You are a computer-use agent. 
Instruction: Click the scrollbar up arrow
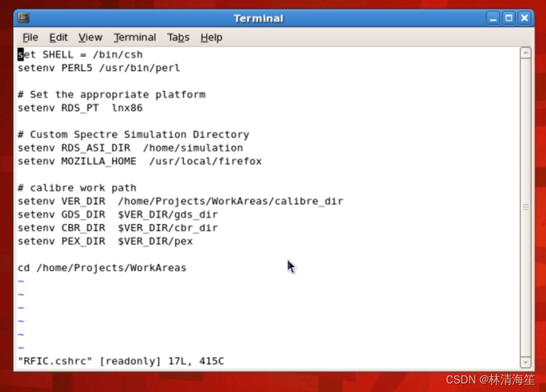pyautogui.click(x=526, y=53)
